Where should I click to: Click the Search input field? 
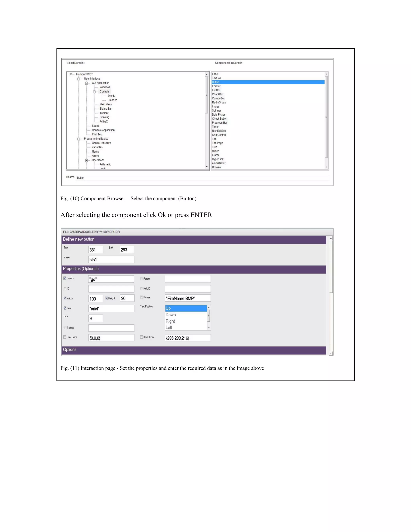coord(202,178)
